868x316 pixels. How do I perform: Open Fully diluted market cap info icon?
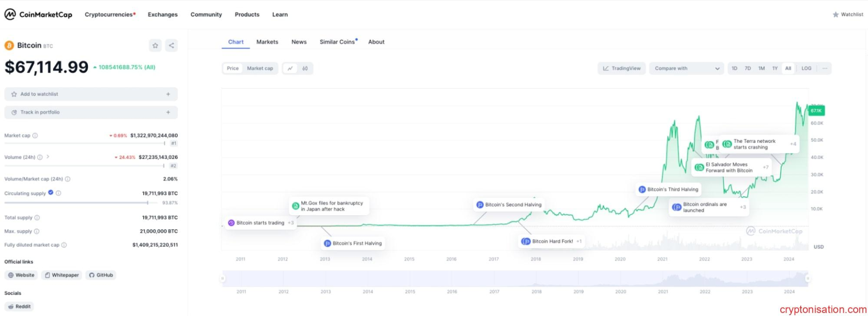64,245
